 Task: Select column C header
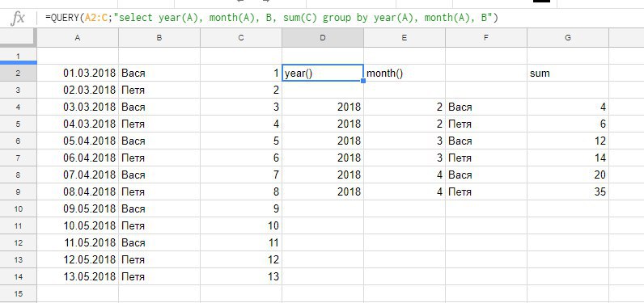click(x=241, y=38)
